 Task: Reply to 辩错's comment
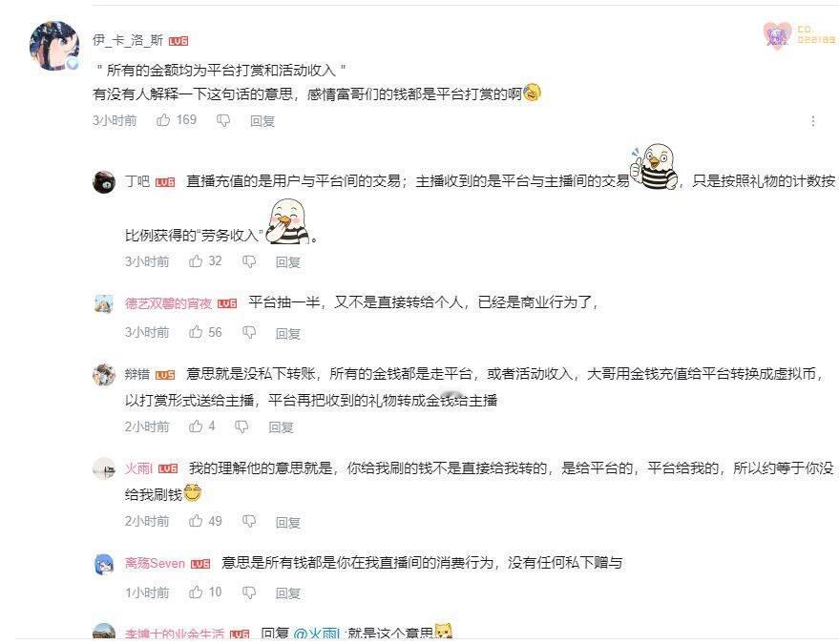pos(281,426)
